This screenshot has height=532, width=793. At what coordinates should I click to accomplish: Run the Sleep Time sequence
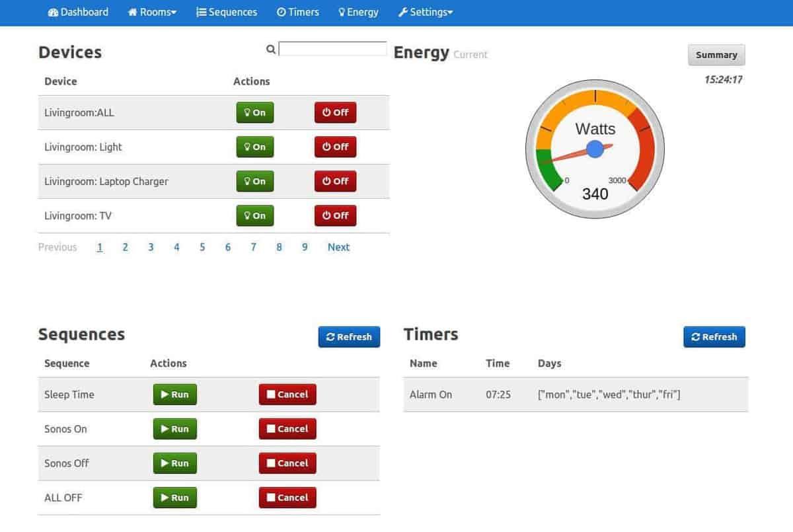[x=174, y=395]
